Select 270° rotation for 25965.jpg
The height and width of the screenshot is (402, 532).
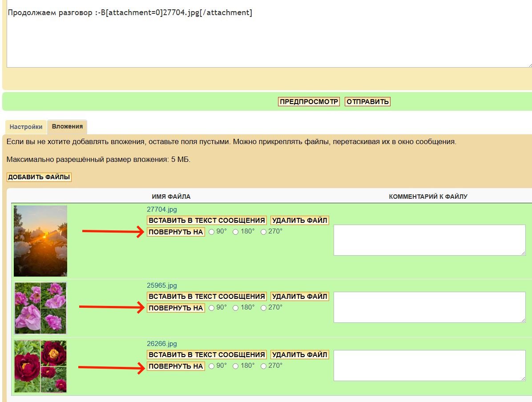coord(263,308)
